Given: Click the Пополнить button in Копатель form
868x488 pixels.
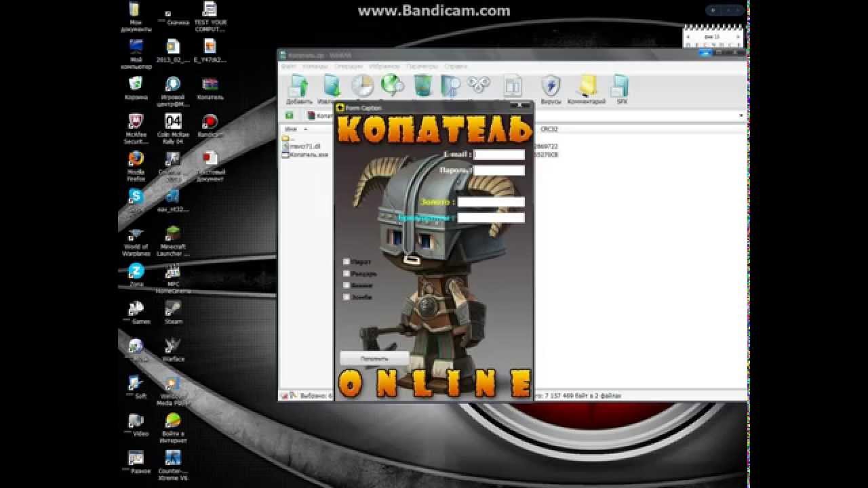Looking at the screenshot, I should 374,359.
